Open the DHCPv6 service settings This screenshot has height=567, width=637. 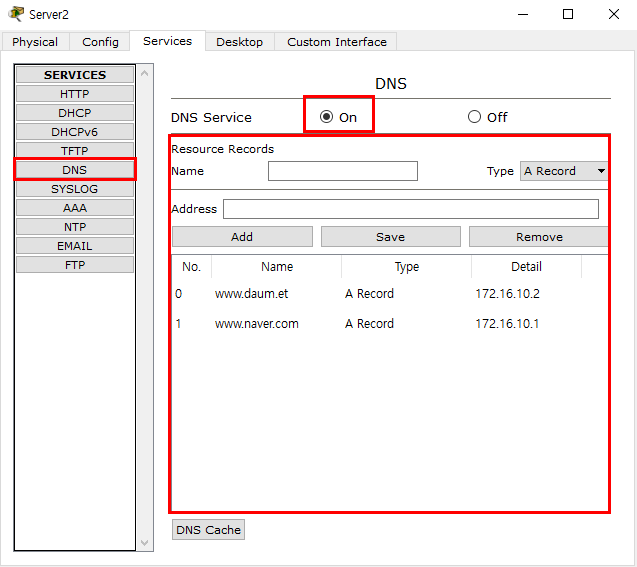coord(75,132)
